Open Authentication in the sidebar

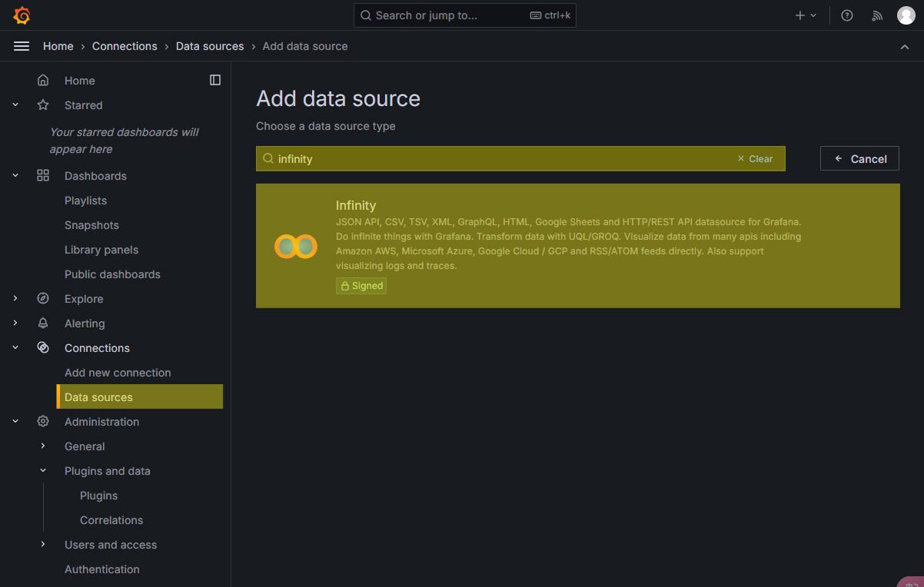(x=102, y=569)
